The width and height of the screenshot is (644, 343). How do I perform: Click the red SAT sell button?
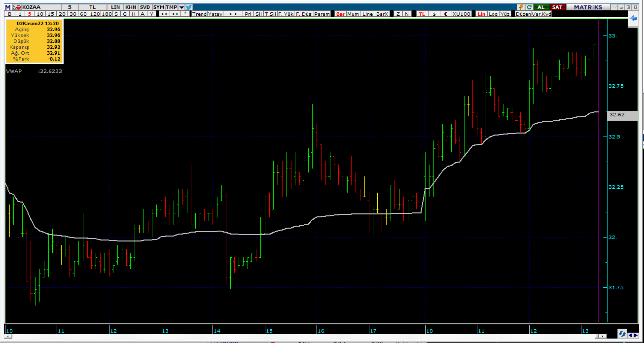point(557,7)
